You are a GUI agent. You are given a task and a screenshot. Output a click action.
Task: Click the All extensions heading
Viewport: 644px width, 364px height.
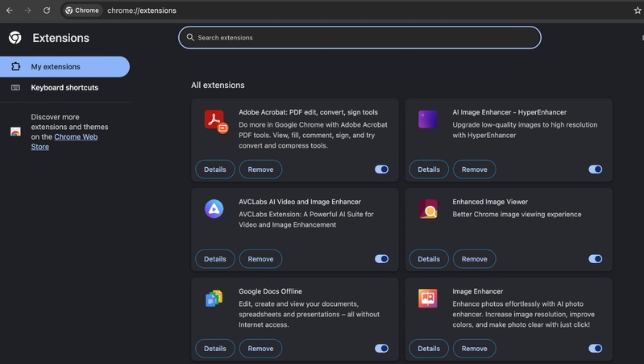click(x=218, y=85)
